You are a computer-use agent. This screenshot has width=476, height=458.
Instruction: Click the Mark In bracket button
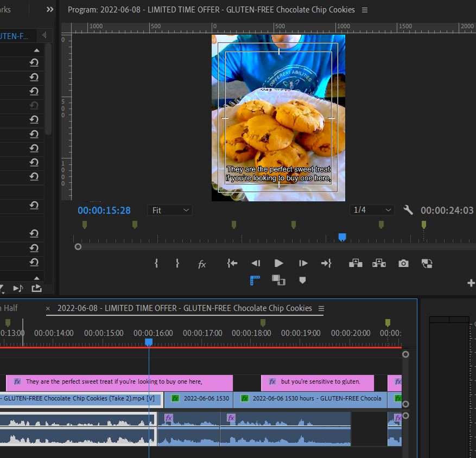click(156, 263)
